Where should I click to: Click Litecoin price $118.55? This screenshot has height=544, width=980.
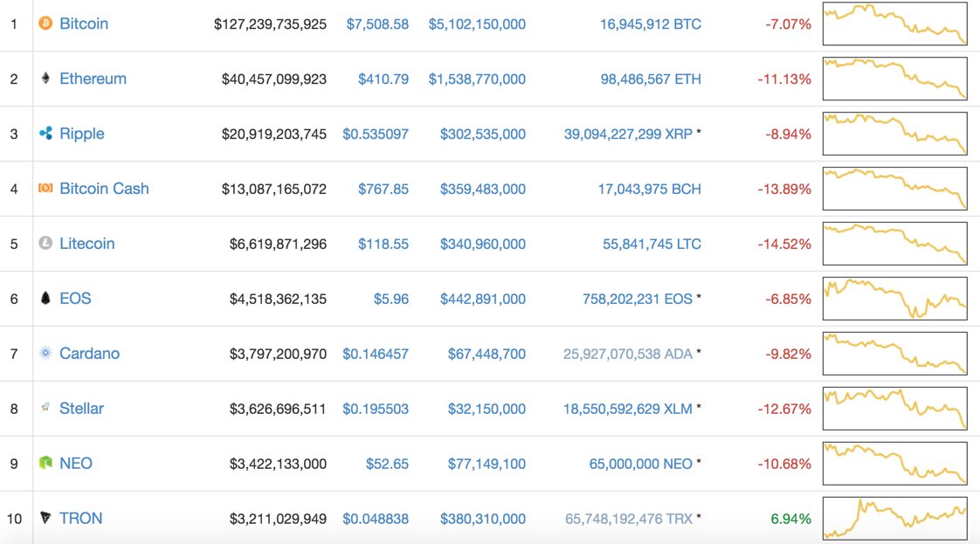pyautogui.click(x=383, y=244)
